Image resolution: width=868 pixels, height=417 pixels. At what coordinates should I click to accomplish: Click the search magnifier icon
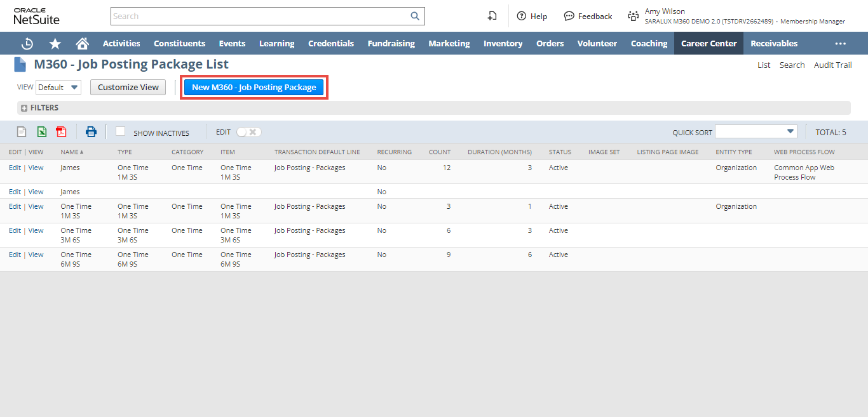point(415,17)
